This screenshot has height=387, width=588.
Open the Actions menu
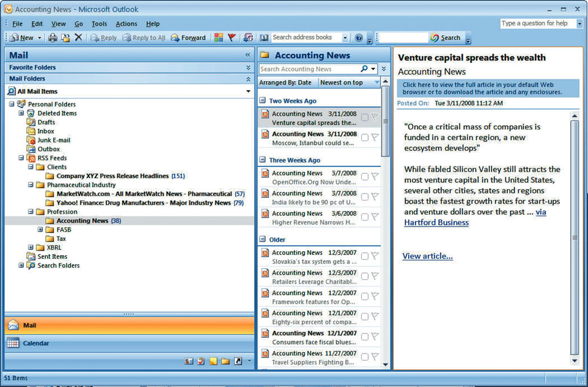tap(126, 24)
